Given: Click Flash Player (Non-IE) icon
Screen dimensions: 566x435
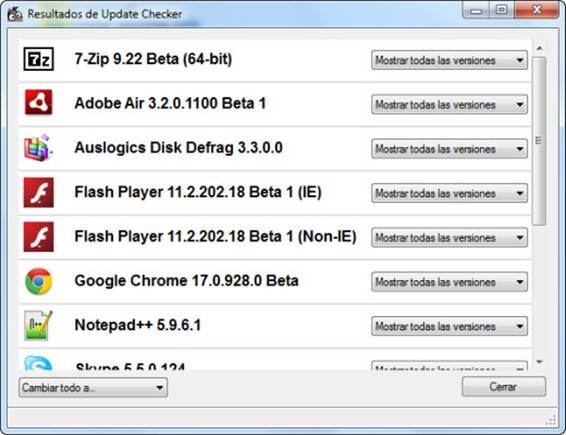Looking at the screenshot, I should [x=39, y=237].
